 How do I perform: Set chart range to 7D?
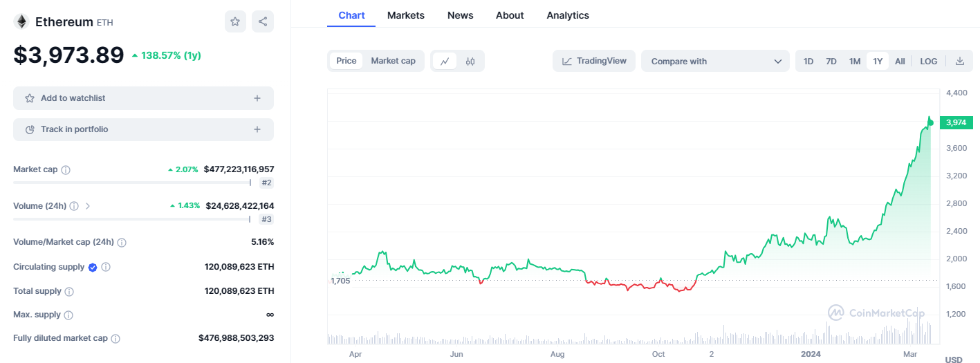point(831,61)
